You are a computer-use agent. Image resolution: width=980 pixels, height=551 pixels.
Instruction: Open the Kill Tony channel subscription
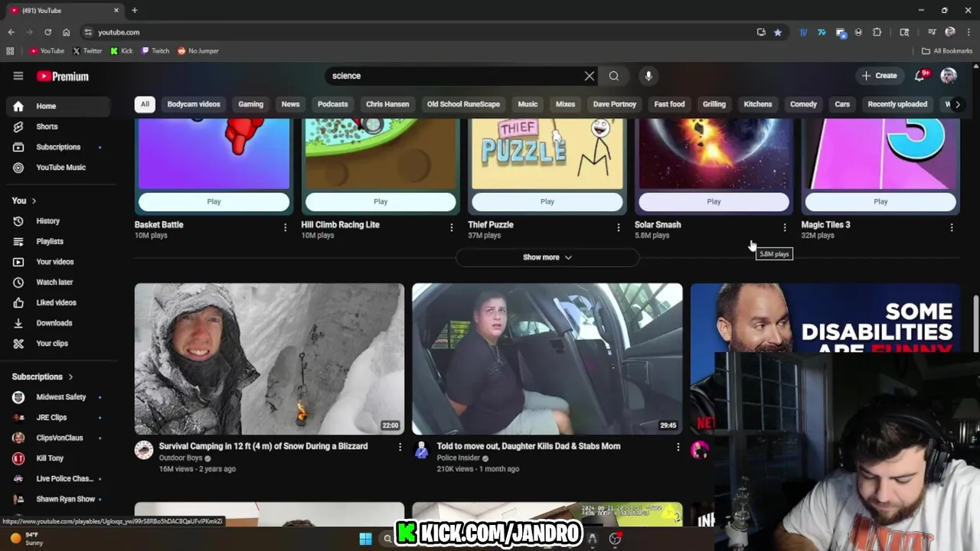(x=58, y=458)
